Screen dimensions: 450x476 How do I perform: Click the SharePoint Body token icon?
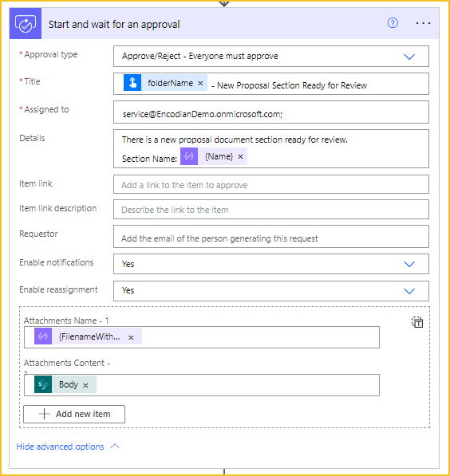(43, 384)
